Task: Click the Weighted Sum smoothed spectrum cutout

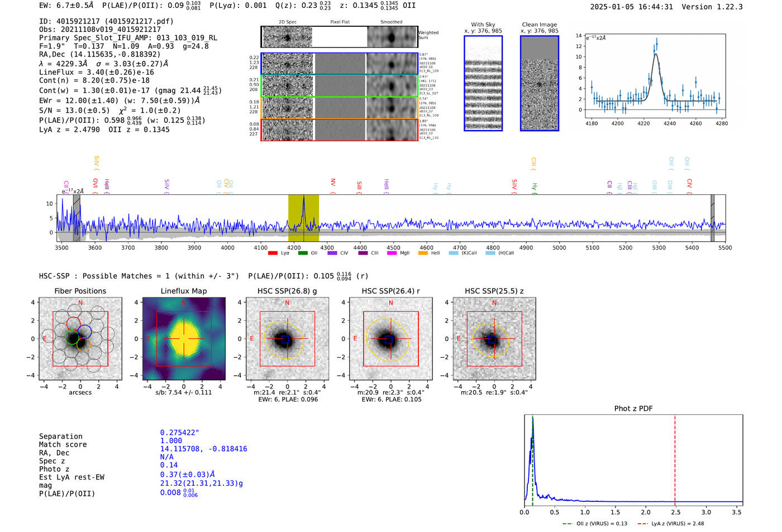Action: point(392,37)
